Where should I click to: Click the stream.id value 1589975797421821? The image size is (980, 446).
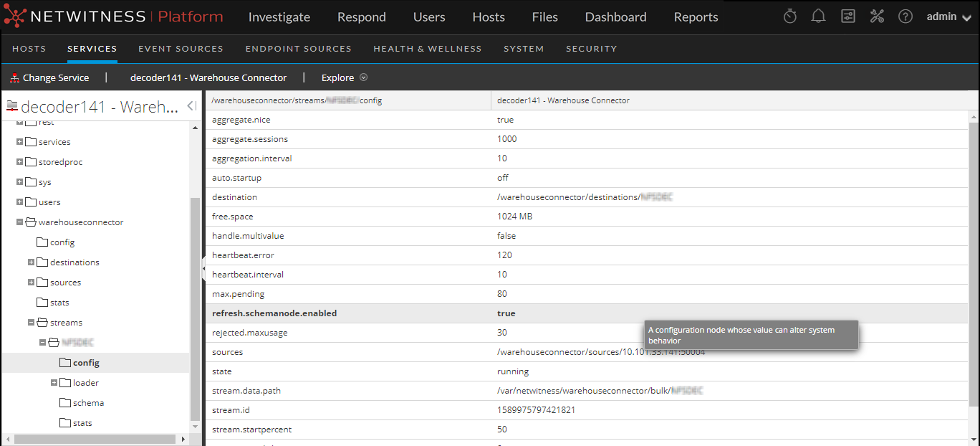pyautogui.click(x=536, y=410)
